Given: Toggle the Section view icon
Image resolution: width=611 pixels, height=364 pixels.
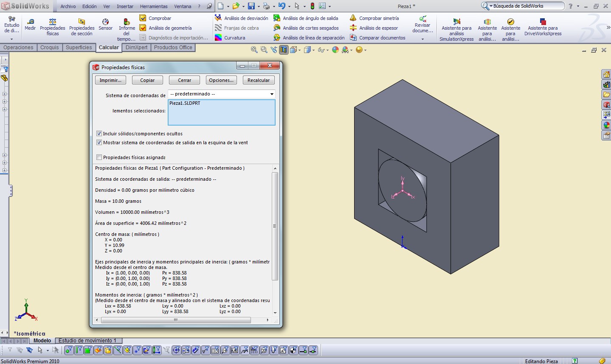Looking at the screenshot, I should point(284,50).
